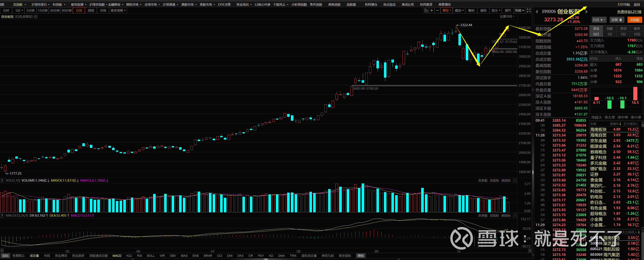
Task: Click the lock icon in chart toolbar
Action: (x=426, y=11)
